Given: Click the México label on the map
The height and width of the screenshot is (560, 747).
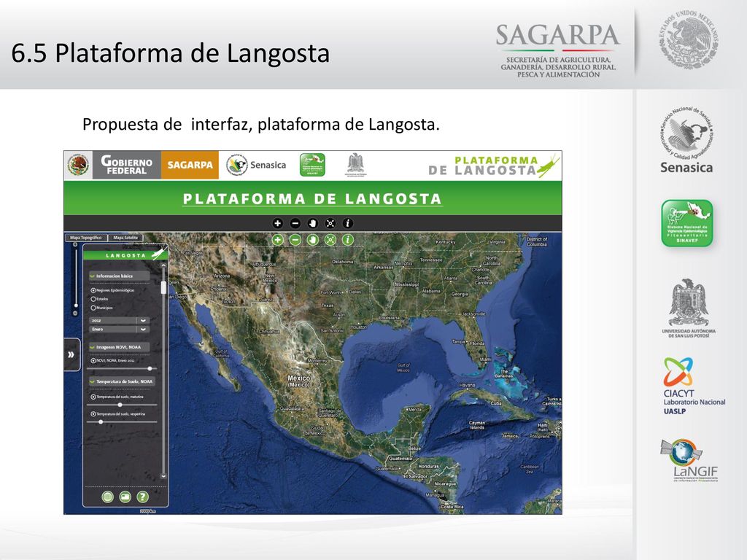Looking at the screenshot, I should point(298,381).
